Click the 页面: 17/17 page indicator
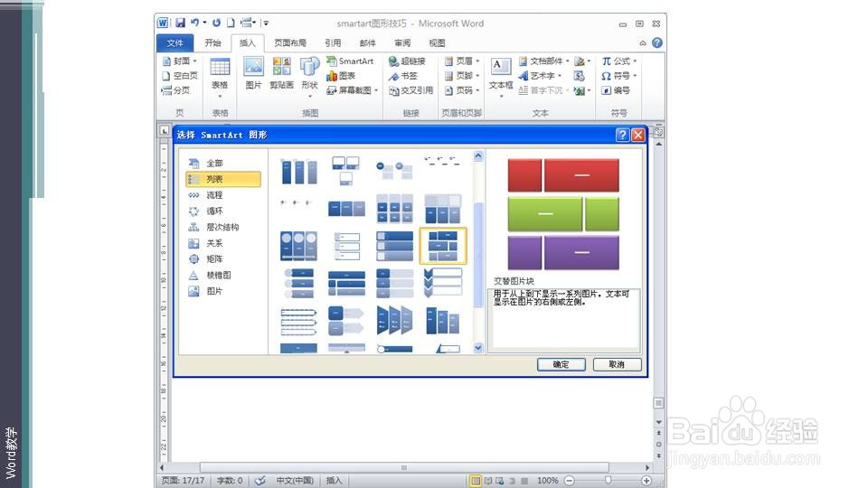Image resolution: width=868 pixels, height=488 pixels. click(183, 480)
